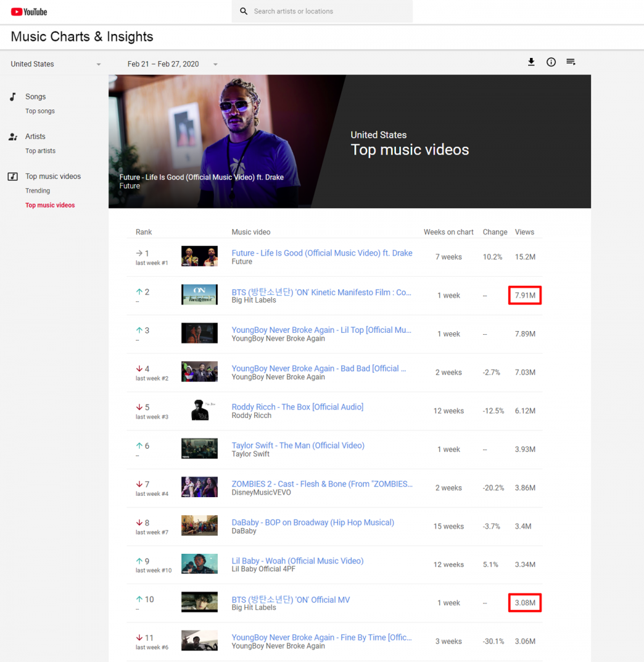Image resolution: width=644 pixels, height=662 pixels.
Task: Click the playlist queue icon
Action: pyautogui.click(x=571, y=62)
